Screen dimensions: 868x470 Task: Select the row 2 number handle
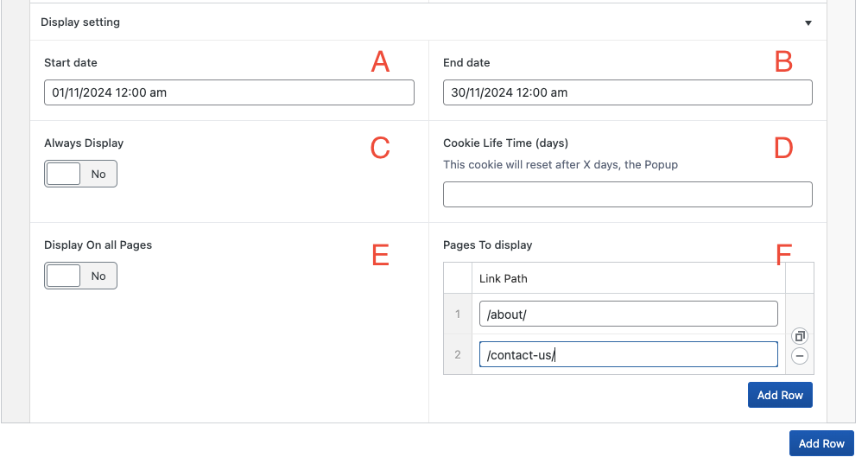tap(458, 354)
